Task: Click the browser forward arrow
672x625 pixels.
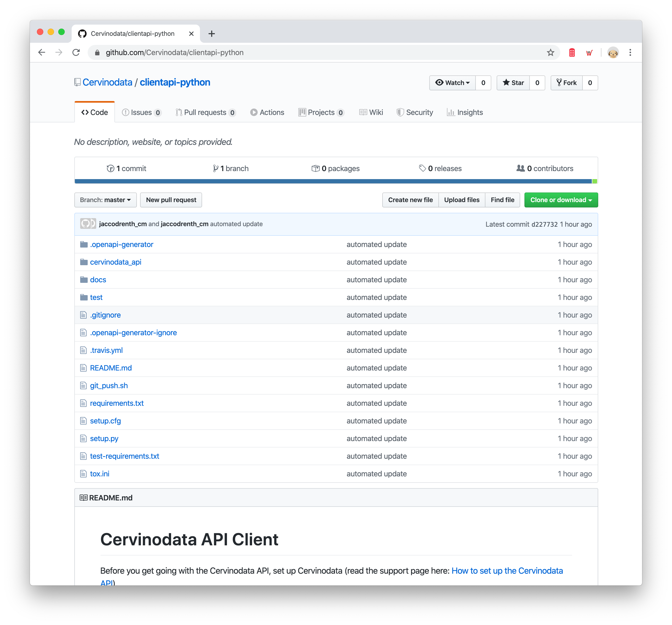Action: pos(59,52)
